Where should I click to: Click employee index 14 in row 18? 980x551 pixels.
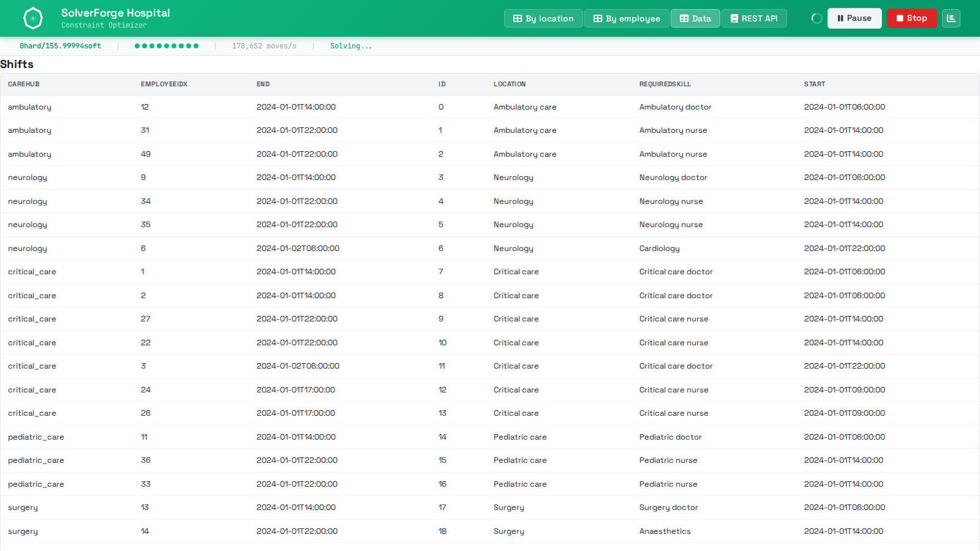click(x=145, y=531)
